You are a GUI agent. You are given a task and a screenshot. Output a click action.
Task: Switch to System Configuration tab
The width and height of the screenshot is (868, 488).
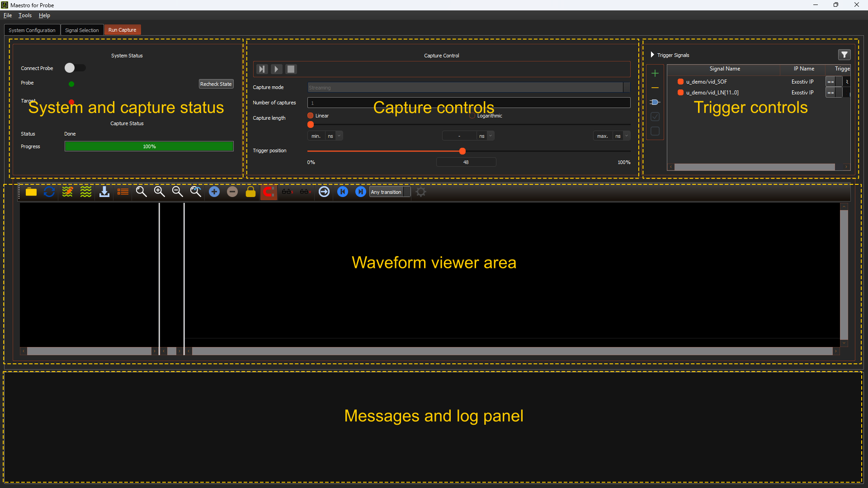(32, 30)
